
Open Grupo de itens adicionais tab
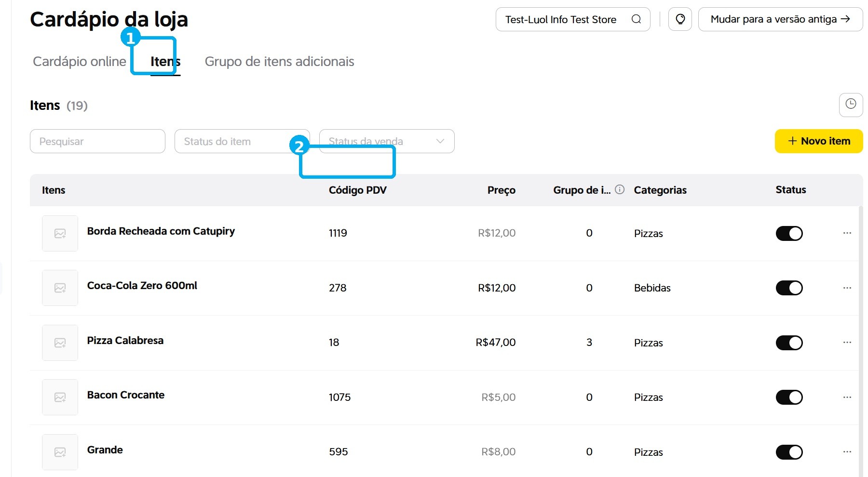[x=279, y=62]
